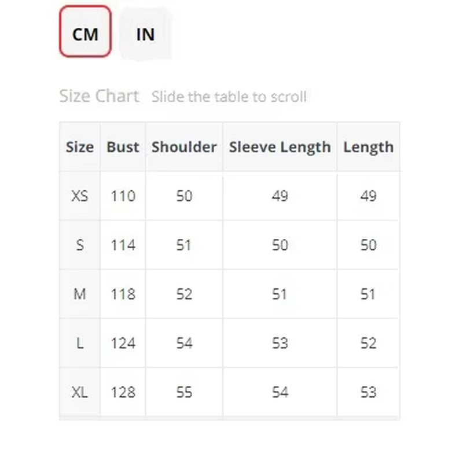
Task: Select the M size row label
Action: click(80, 294)
